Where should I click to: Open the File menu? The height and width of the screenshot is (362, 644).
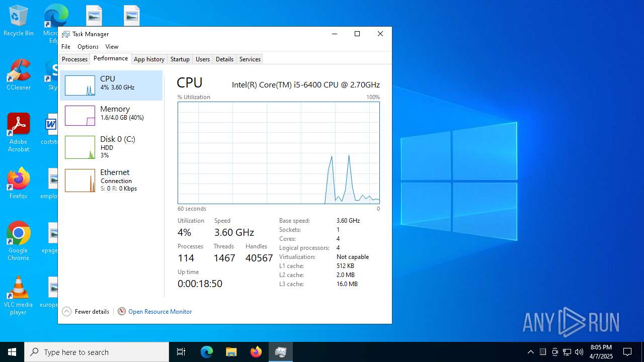66,47
